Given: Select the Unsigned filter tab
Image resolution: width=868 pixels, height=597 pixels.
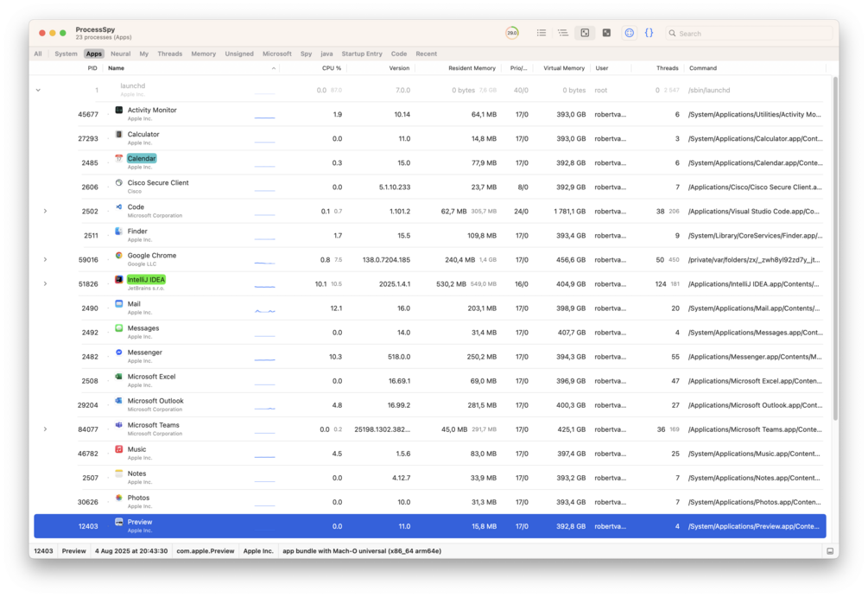Looking at the screenshot, I should 239,54.
